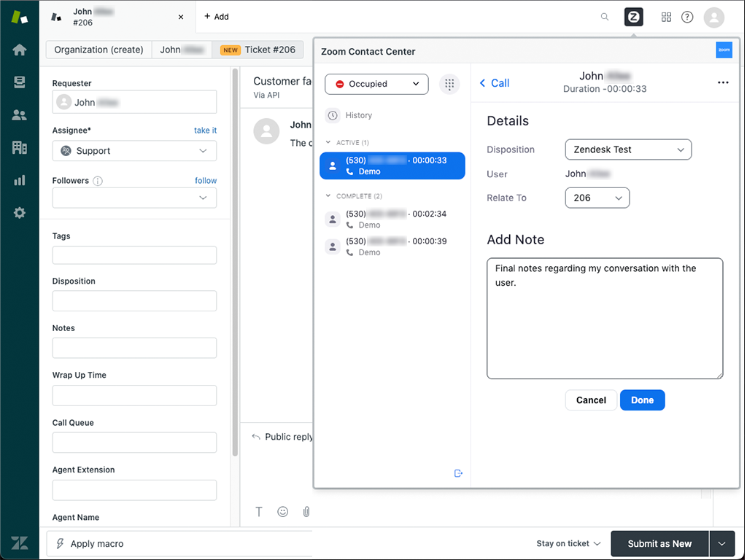Click take it to assign the ticket
Image resolution: width=747 pixels, height=560 pixels.
205,130
